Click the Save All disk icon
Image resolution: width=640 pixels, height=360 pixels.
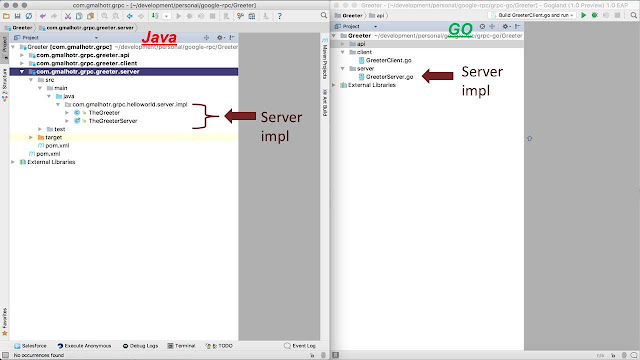[18, 16]
